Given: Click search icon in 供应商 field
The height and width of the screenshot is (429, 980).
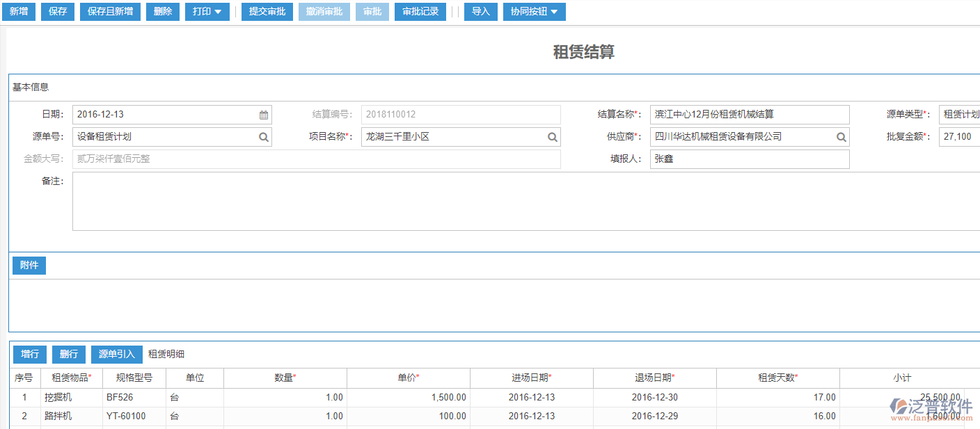Looking at the screenshot, I should (841, 137).
